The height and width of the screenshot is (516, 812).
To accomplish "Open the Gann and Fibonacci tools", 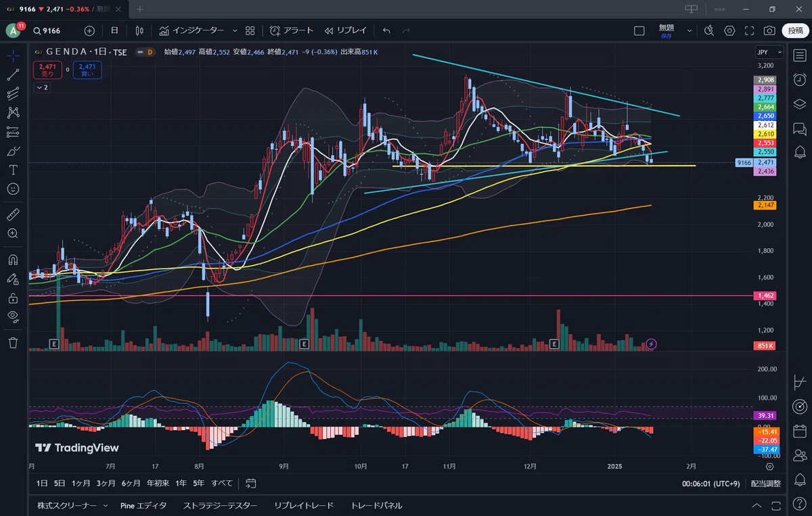I will coord(13,94).
